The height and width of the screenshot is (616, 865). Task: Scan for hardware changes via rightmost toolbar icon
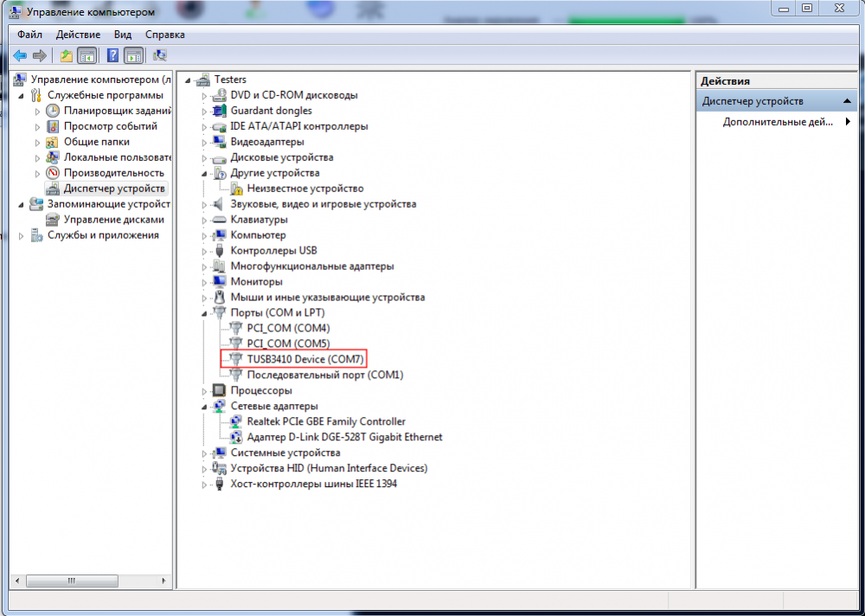(x=159, y=55)
